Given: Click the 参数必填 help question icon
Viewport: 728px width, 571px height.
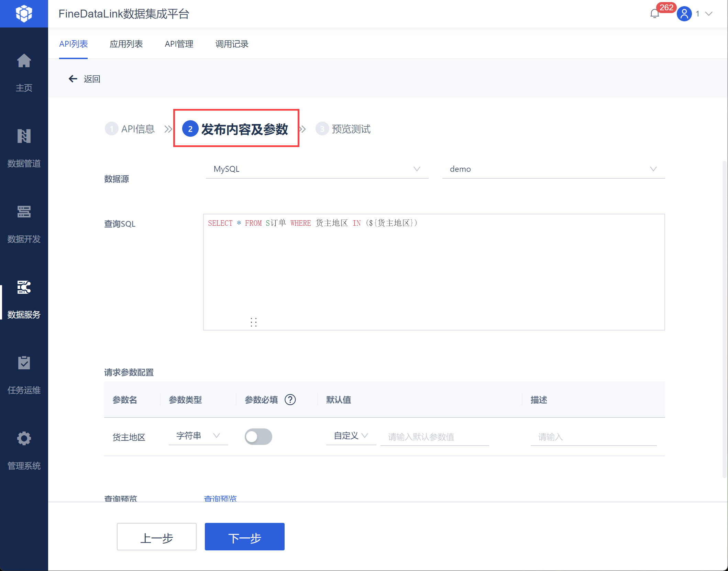Looking at the screenshot, I should coord(290,400).
